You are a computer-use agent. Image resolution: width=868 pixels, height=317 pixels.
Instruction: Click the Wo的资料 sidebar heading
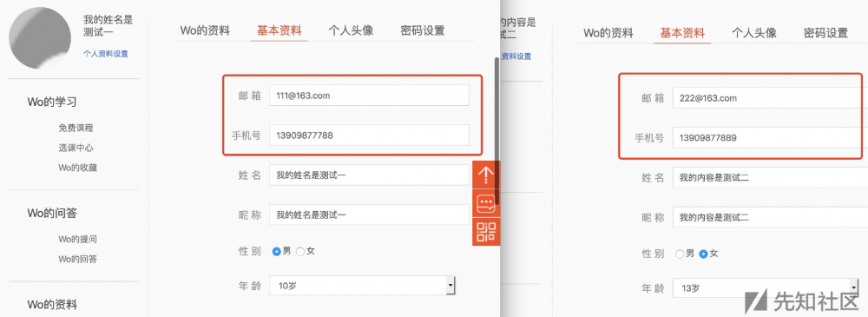click(x=52, y=304)
